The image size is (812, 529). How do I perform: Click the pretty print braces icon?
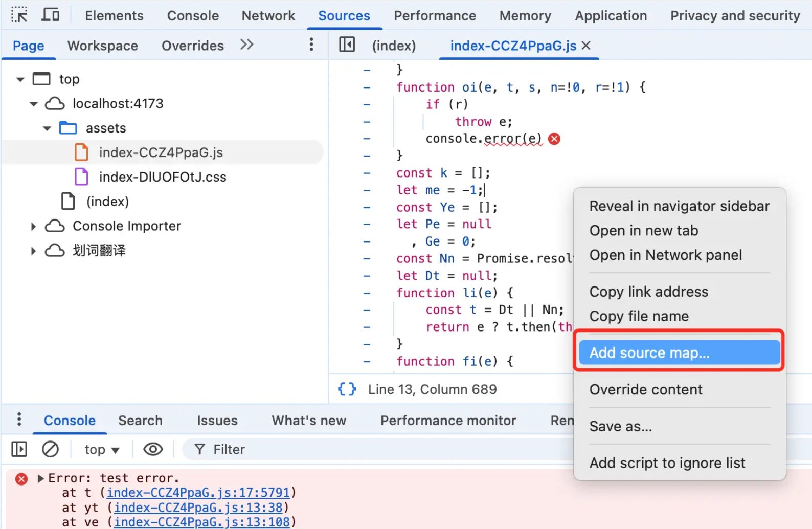click(x=347, y=389)
